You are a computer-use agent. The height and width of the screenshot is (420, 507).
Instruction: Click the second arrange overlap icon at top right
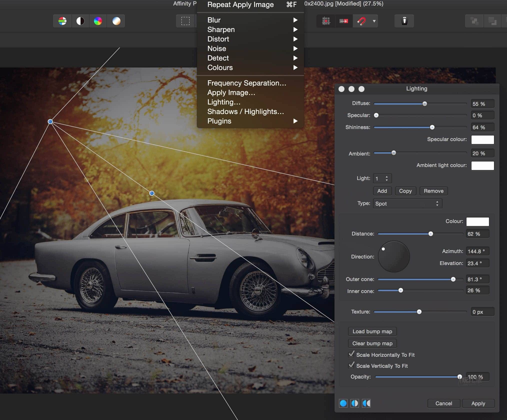point(492,21)
